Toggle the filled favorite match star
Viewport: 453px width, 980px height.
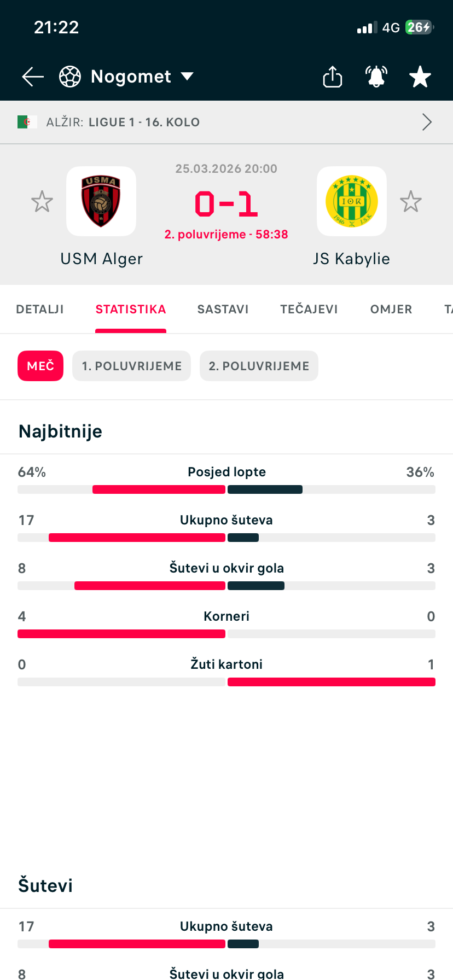tap(420, 77)
